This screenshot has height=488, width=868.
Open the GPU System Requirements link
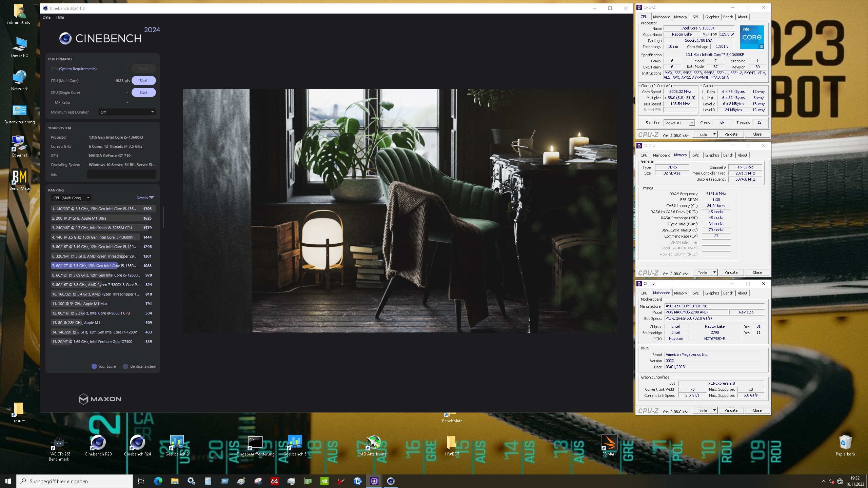(x=78, y=69)
